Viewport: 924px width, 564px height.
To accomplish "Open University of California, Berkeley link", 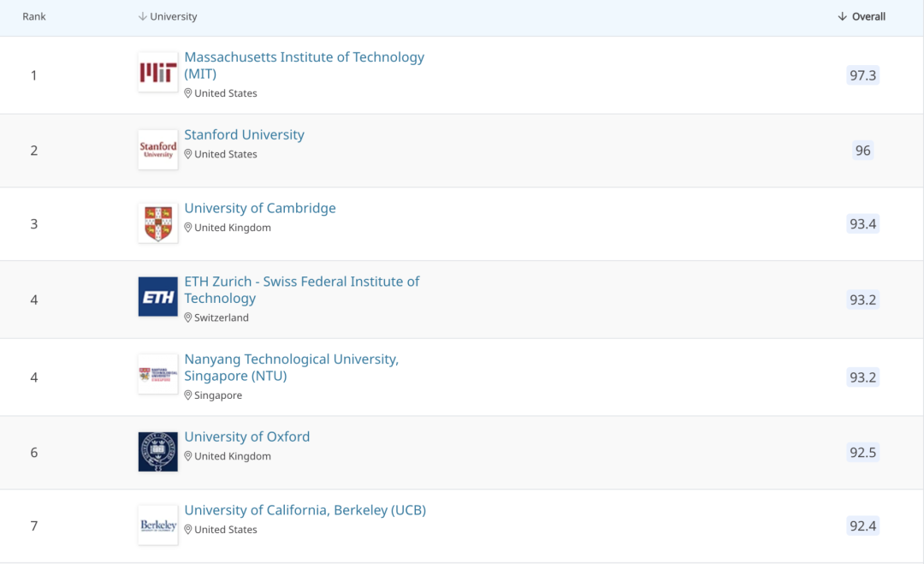I will (x=305, y=510).
